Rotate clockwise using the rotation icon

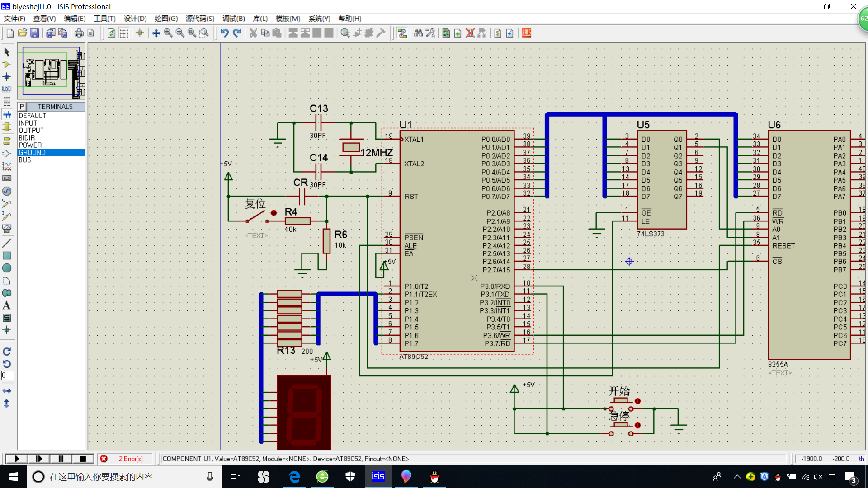tap(7, 352)
